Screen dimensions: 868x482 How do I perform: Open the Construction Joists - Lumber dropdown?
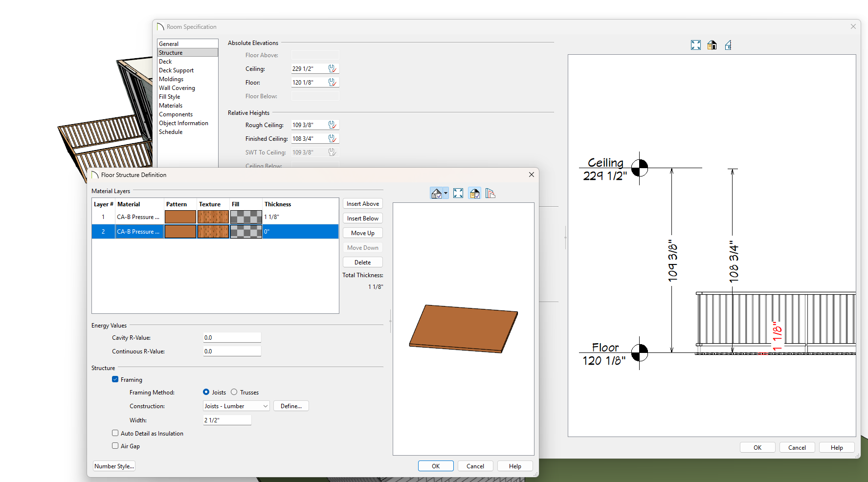tap(236, 406)
